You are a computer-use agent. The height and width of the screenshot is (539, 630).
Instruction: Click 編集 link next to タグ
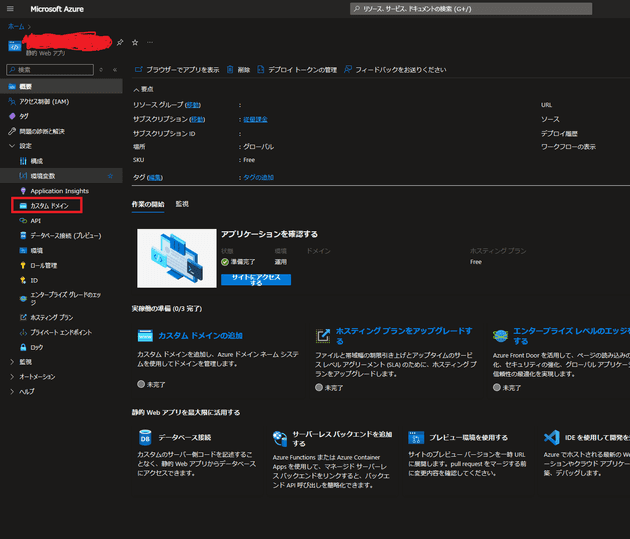point(155,178)
